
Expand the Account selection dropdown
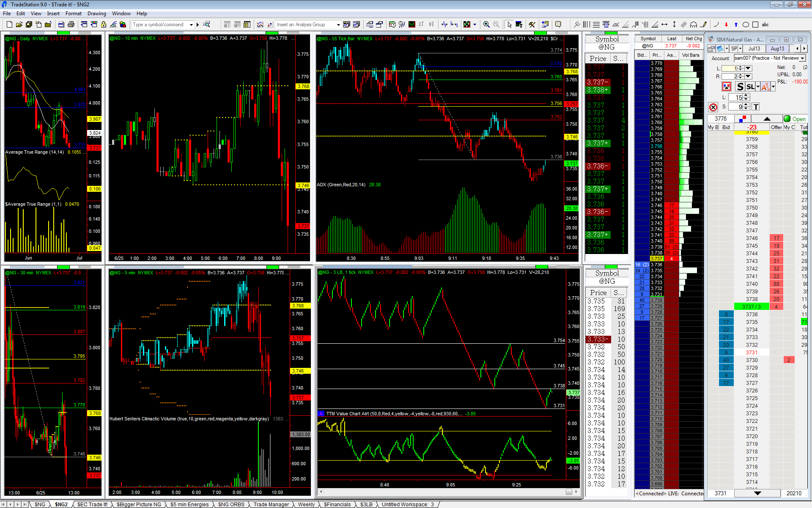click(803, 58)
